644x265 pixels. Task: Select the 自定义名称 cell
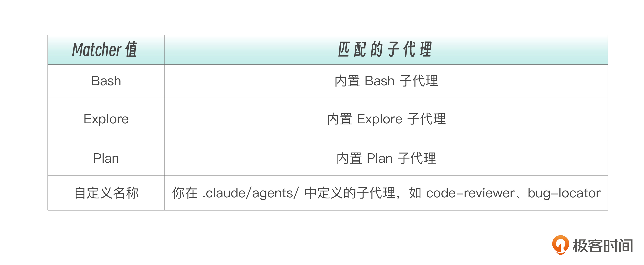106,193
